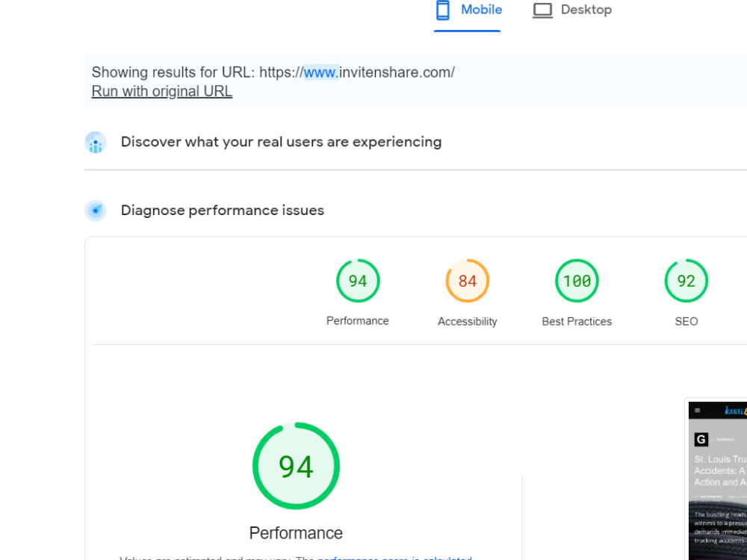Select the 100 Best Practices score gauge
747x560 pixels.
577,281
